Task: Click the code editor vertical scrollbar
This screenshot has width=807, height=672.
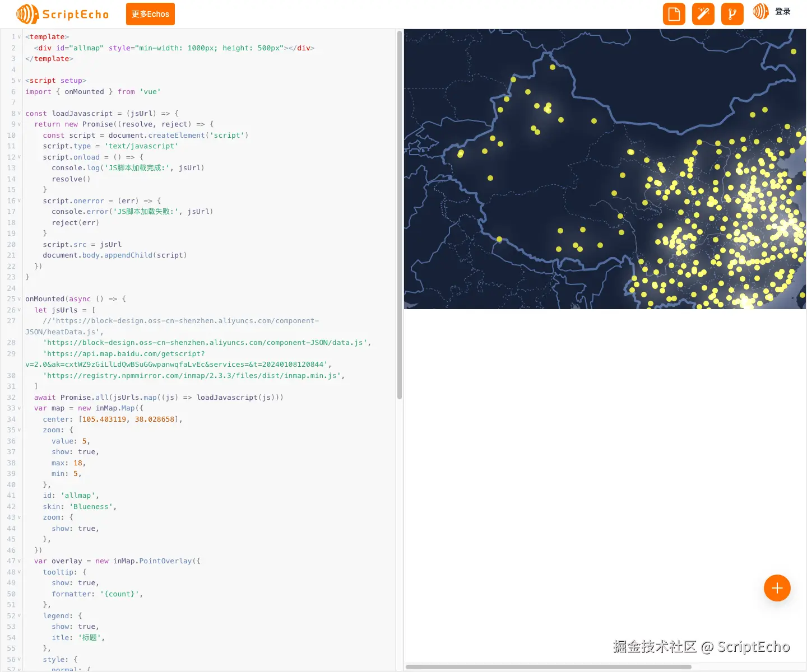Action: click(400, 215)
